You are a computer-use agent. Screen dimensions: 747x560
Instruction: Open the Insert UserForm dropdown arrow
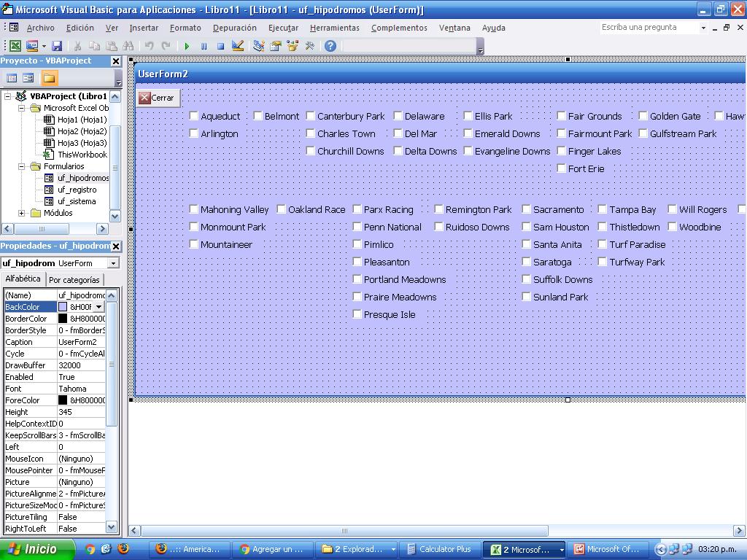(x=44, y=46)
